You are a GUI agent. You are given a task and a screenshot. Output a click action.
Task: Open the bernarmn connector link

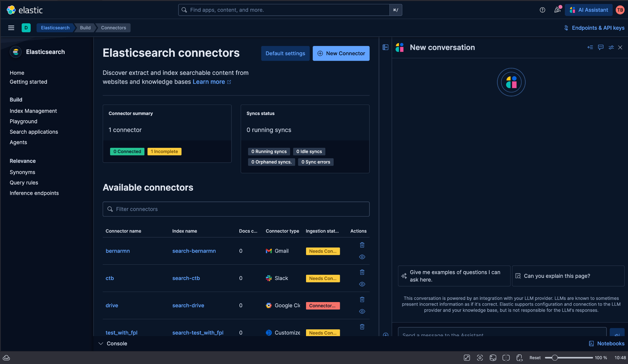pyautogui.click(x=118, y=251)
